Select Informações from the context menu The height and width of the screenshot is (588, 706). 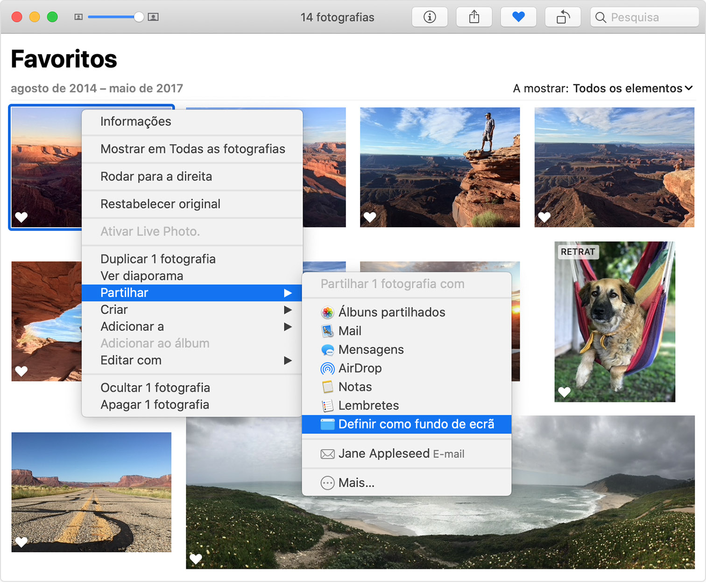(135, 121)
